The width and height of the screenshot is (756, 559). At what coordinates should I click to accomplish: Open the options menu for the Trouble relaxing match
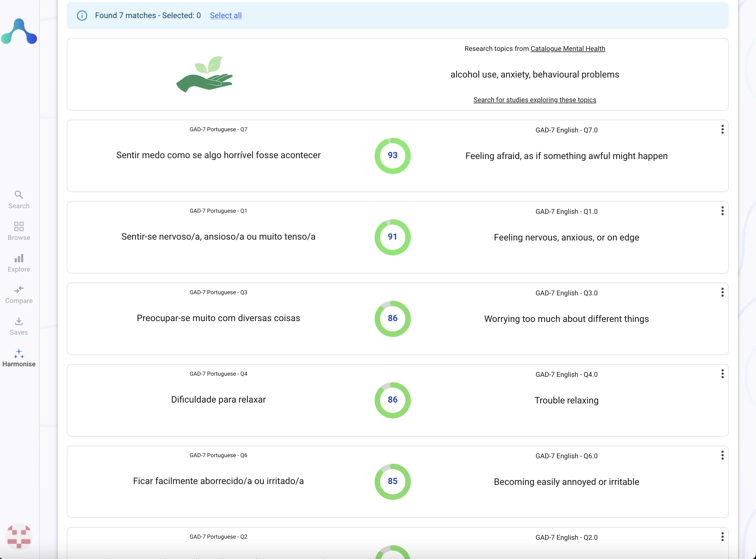723,374
